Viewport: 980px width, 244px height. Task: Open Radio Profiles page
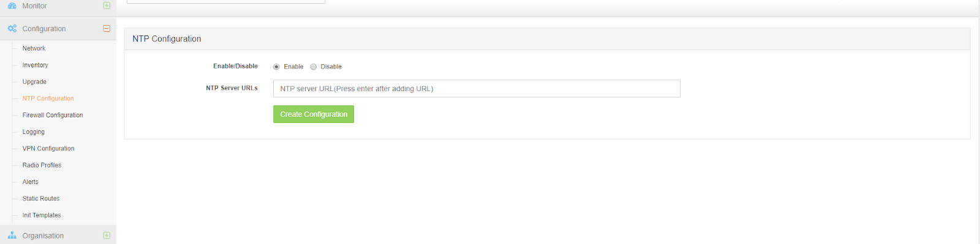click(42, 165)
